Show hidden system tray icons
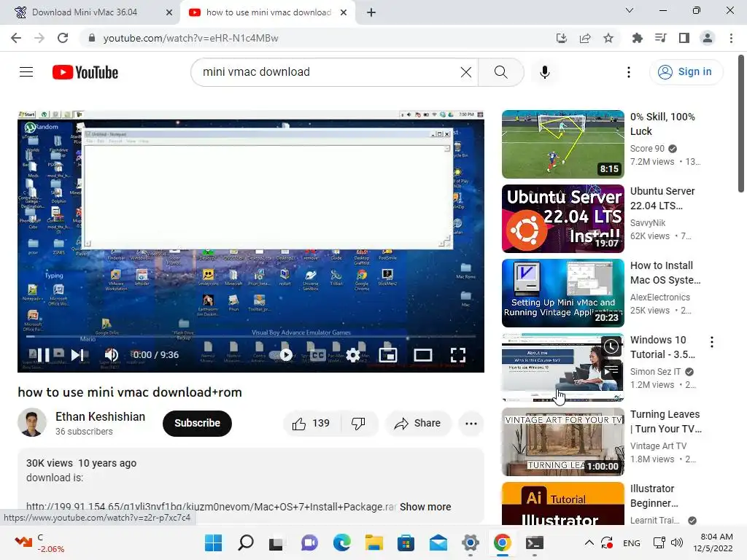Viewport: 747px width, 560px height. coord(589,542)
